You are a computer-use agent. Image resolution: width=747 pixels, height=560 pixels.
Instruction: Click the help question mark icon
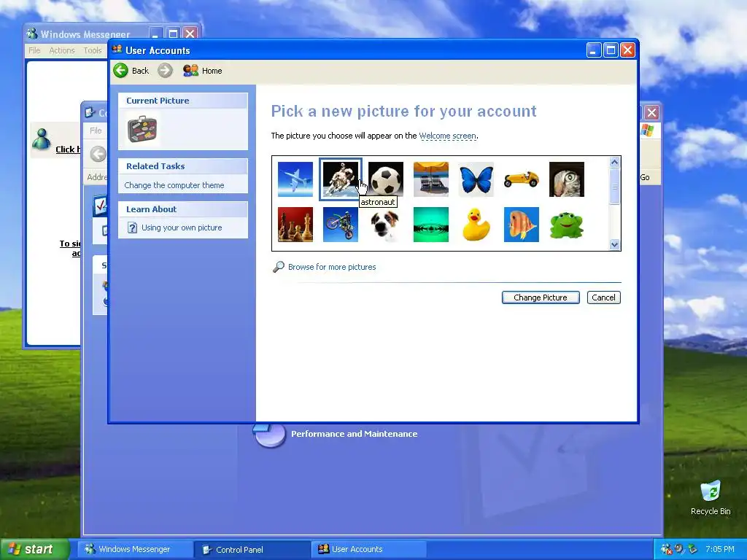click(x=133, y=227)
